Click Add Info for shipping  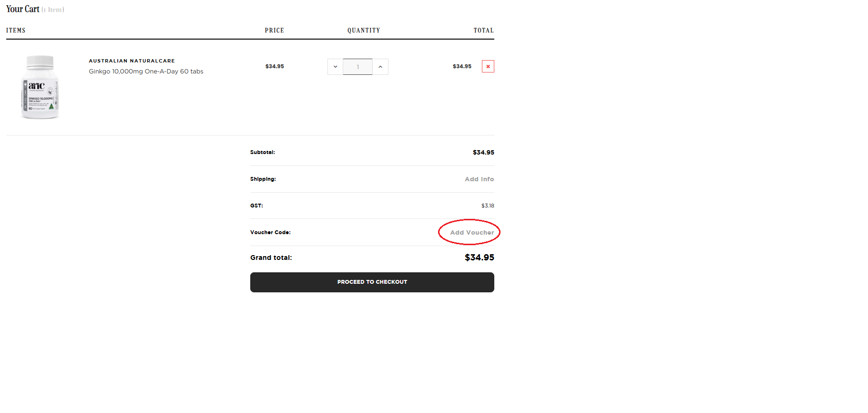coord(479,179)
